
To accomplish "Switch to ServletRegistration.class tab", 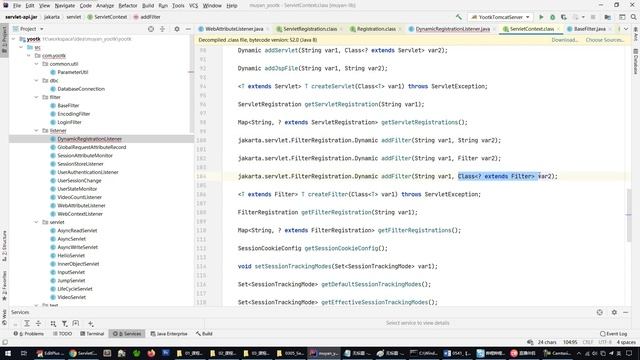I will (x=310, y=29).
